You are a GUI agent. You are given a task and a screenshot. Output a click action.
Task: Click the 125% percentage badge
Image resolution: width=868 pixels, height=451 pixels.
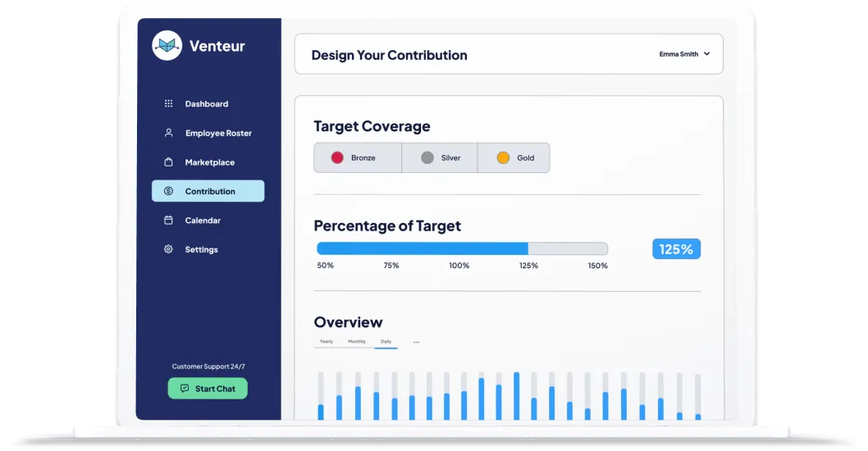coord(676,248)
